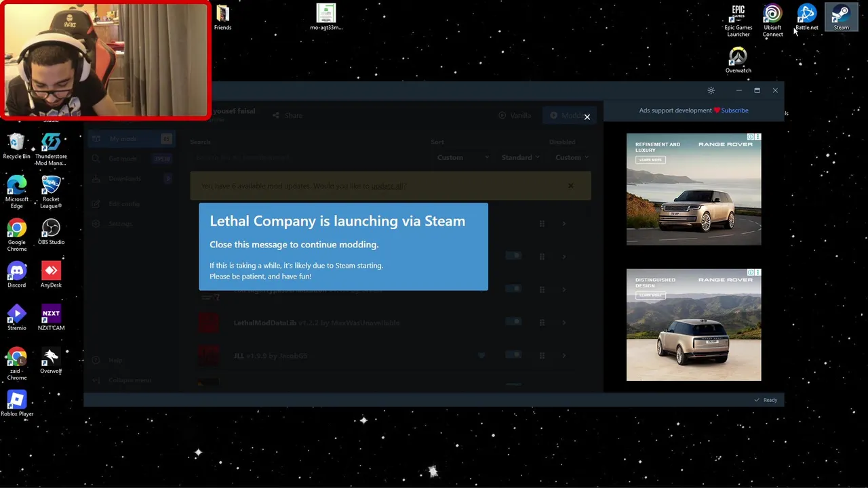Toggle JLL mod enabled switch
This screenshot has width=868, height=488.
(513, 354)
